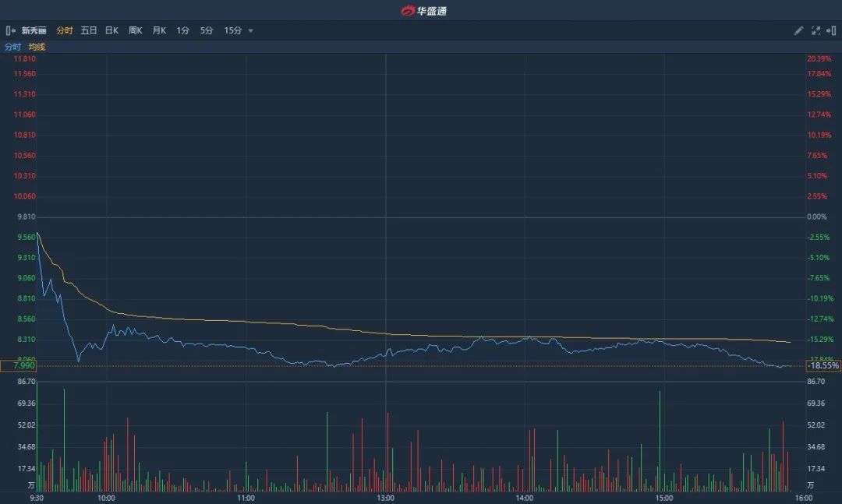Select the 15分 fifteen-minute interval

click(x=233, y=30)
